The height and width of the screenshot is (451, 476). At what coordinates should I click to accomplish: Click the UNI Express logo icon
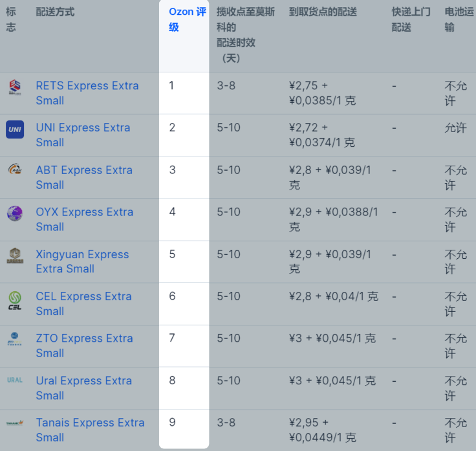(x=15, y=129)
